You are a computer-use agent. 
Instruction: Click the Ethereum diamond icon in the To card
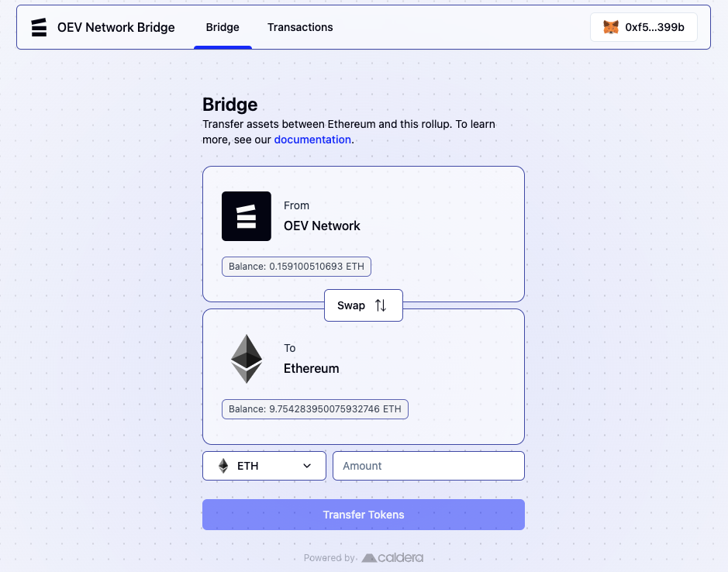[x=246, y=358]
